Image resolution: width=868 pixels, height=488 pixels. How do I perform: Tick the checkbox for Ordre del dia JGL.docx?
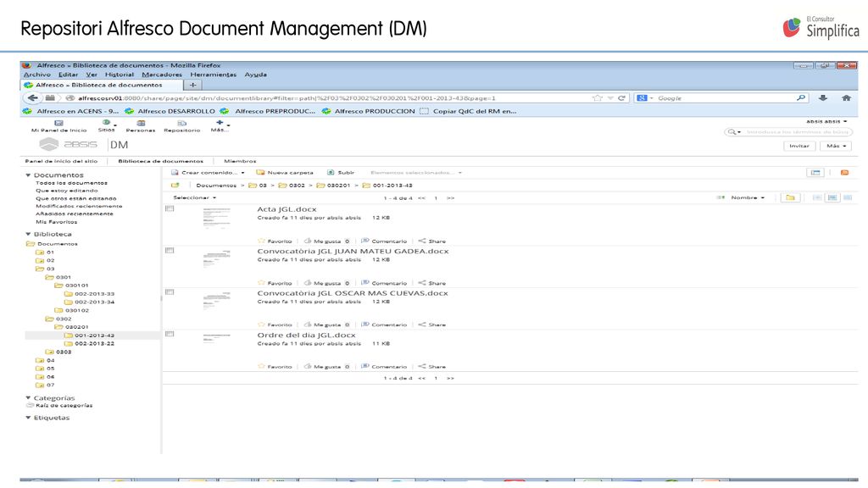[x=170, y=334]
